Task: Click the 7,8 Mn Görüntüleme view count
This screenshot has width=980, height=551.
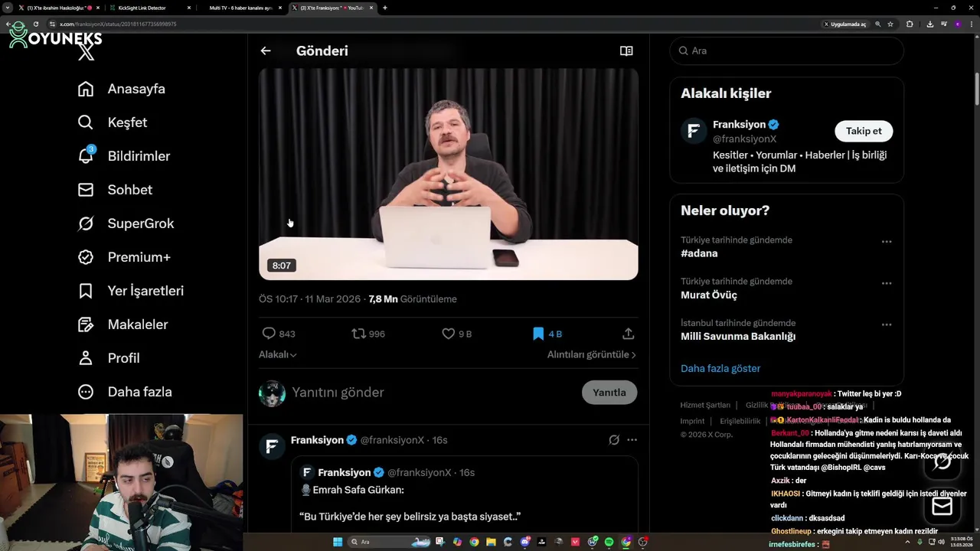Action: [413, 299]
